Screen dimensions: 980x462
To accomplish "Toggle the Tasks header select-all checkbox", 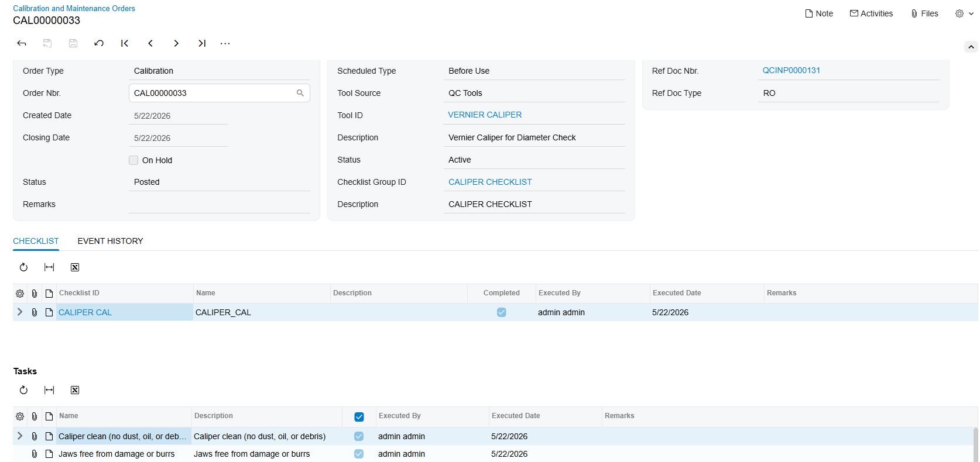I will [x=359, y=417].
